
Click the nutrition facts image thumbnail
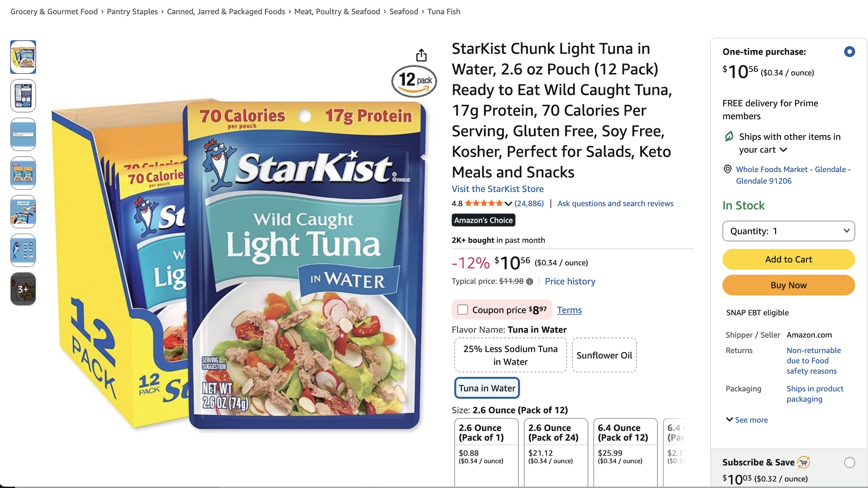click(x=23, y=96)
